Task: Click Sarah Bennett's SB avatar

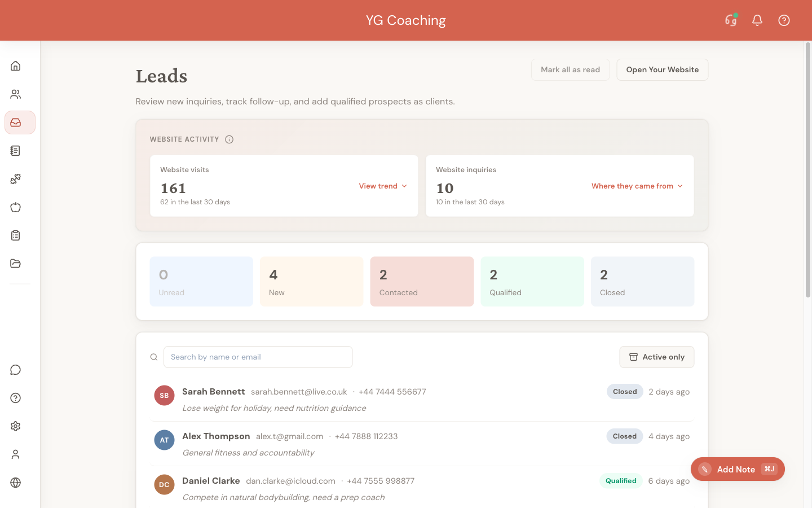Action: pos(164,395)
